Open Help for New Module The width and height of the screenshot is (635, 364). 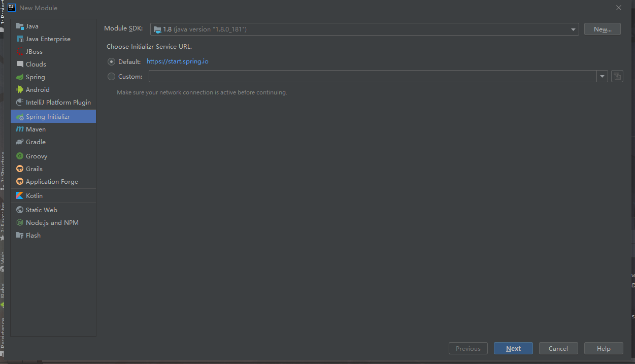604,348
